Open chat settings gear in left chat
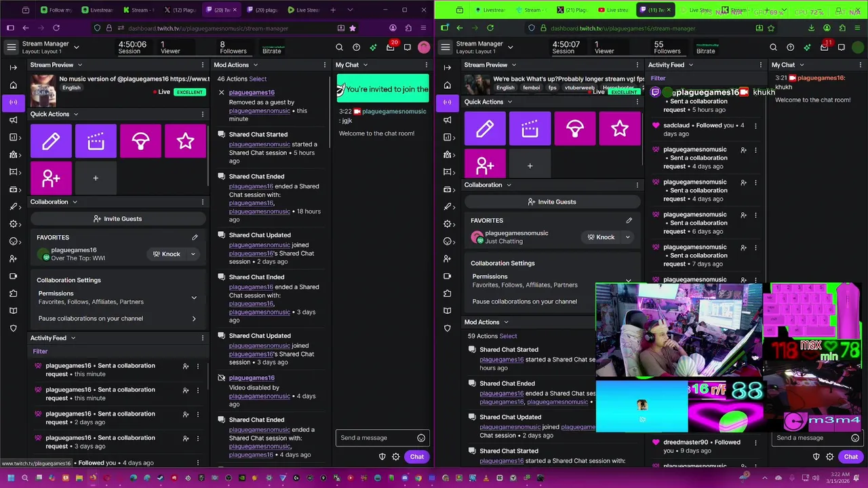 coord(396,457)
